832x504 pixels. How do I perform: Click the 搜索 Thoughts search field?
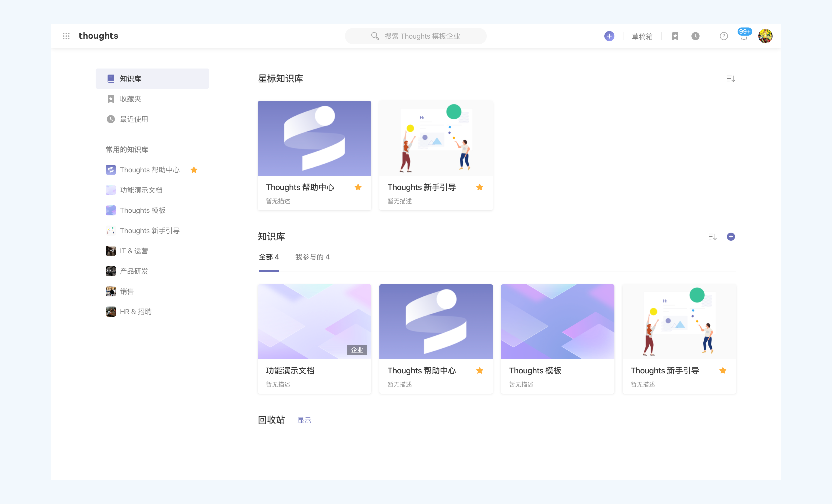click(416, 36)
